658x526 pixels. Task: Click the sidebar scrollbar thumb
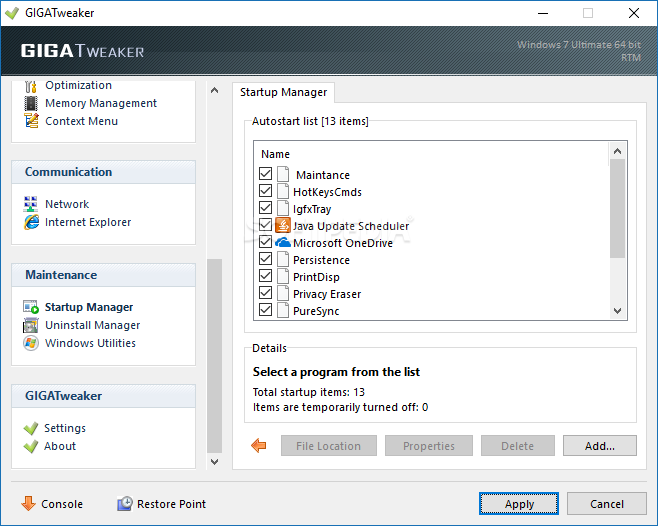coord(214,356)
